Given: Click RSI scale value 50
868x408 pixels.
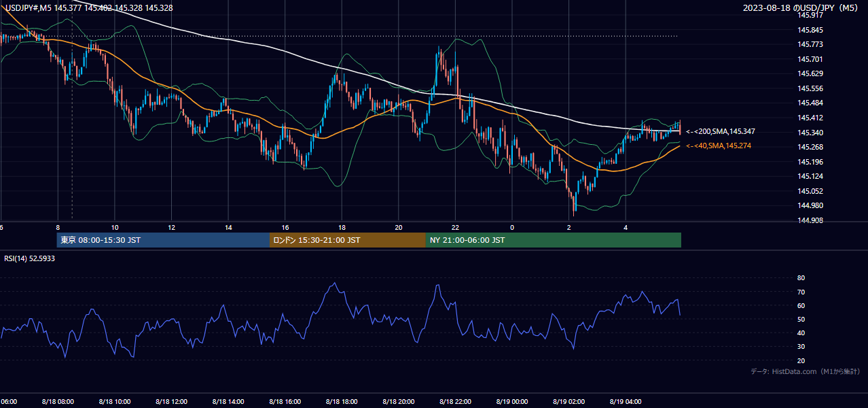Looking at the screenshot, I should coord(801,319).
